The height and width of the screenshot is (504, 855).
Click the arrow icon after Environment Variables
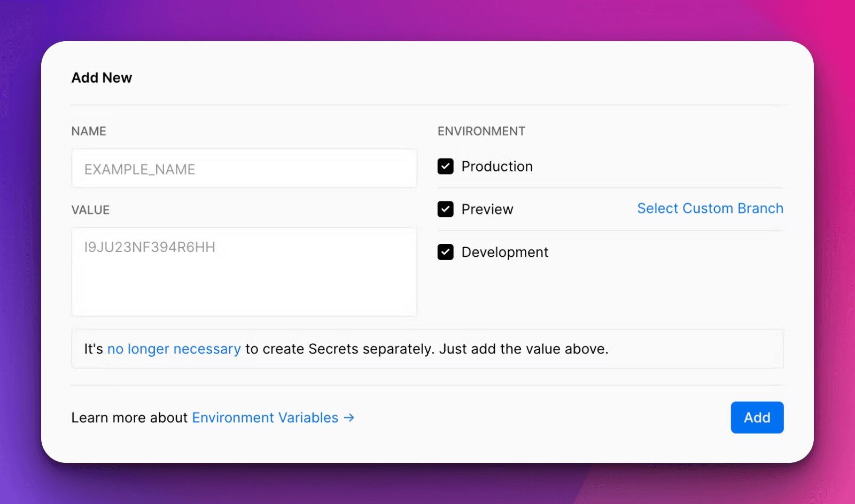coord(348,418)
